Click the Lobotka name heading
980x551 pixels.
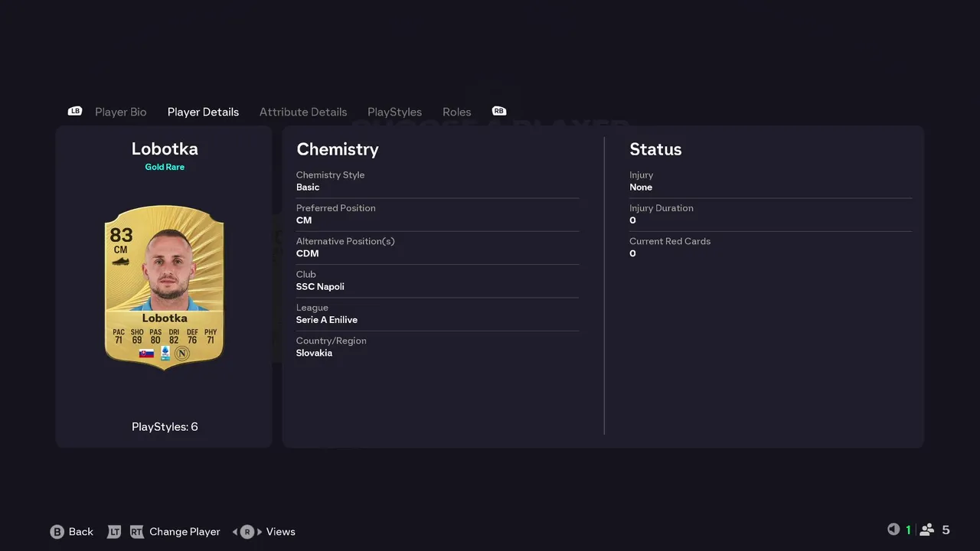pos(165,148)
